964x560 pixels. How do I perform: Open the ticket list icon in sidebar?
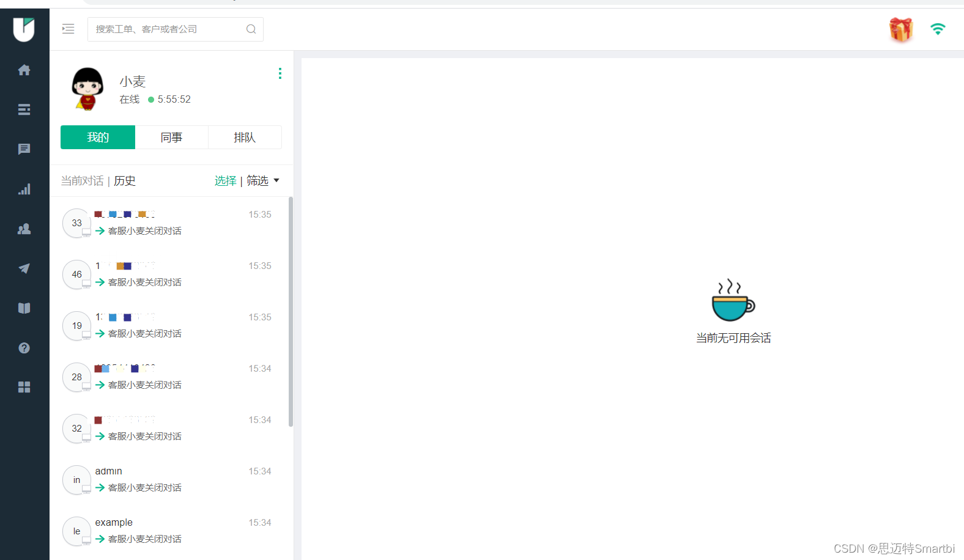click(x=24, y=109)
